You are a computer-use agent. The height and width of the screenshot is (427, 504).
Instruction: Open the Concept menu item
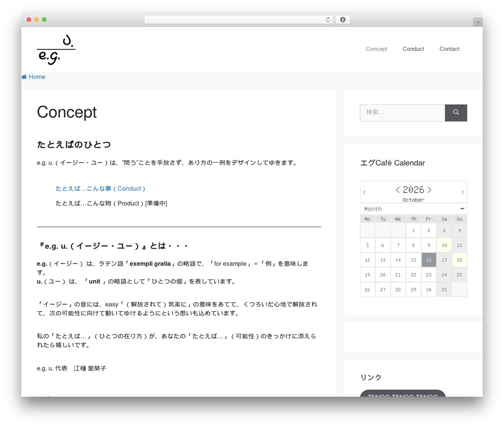(376, 49)
